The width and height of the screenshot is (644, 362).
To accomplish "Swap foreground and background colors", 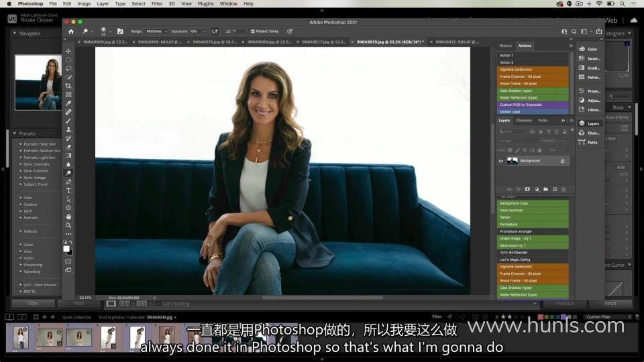I will tap(70, 242).
